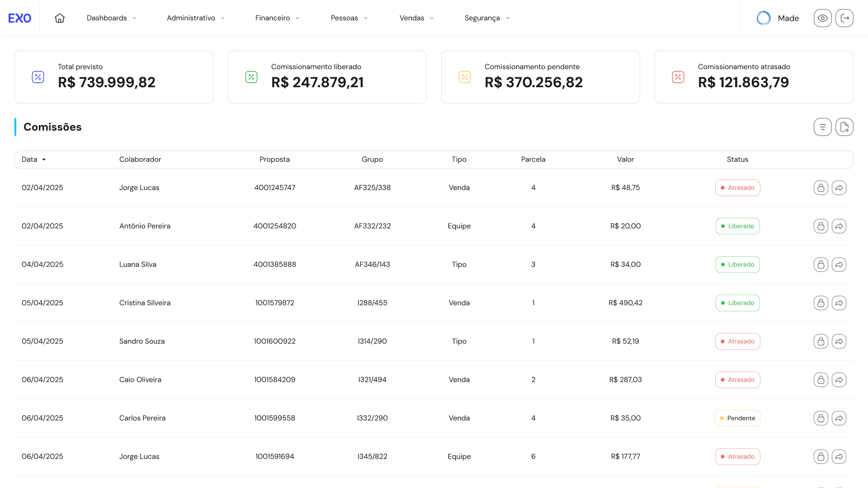The height and width of the screenshot is (488, 868).
Task: Click the Comissionamento liberado card
Action: (327, 77)
